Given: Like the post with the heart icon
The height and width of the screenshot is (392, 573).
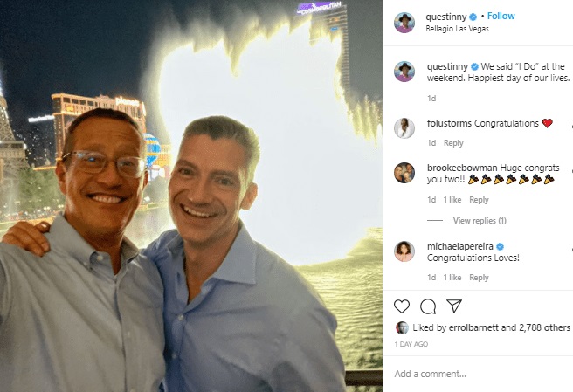Looking at the screenshot, I should (x=402, y=306).
